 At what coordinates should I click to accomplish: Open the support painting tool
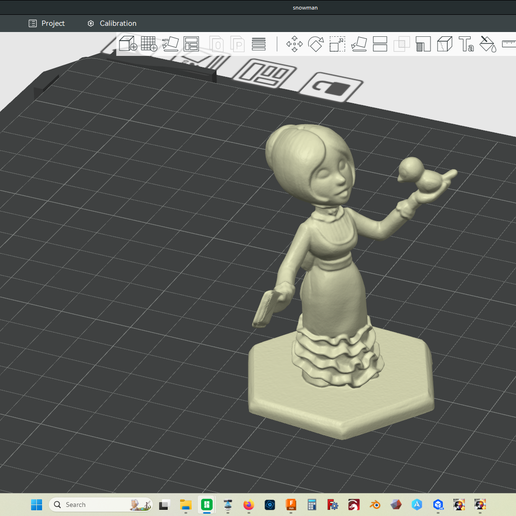tap(423, 44)
